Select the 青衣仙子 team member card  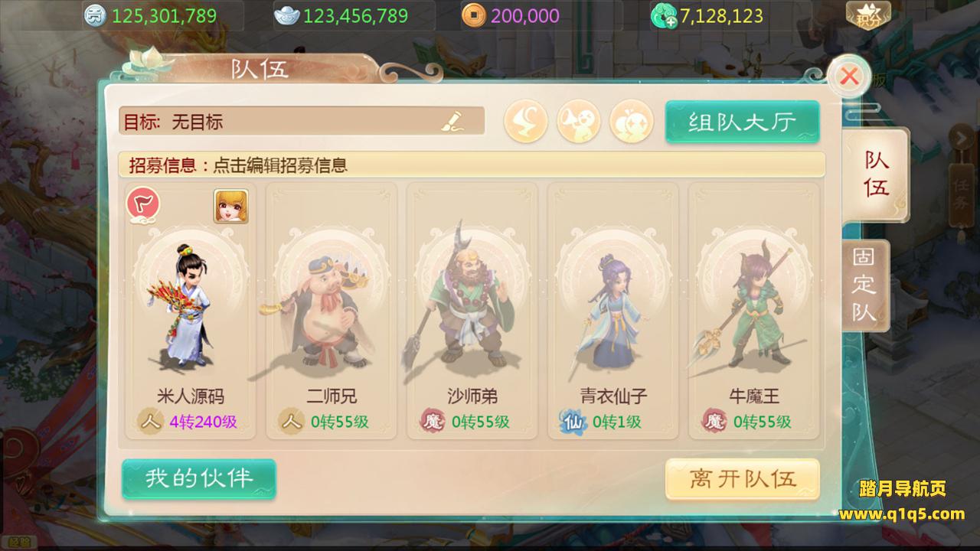[612, 310]
